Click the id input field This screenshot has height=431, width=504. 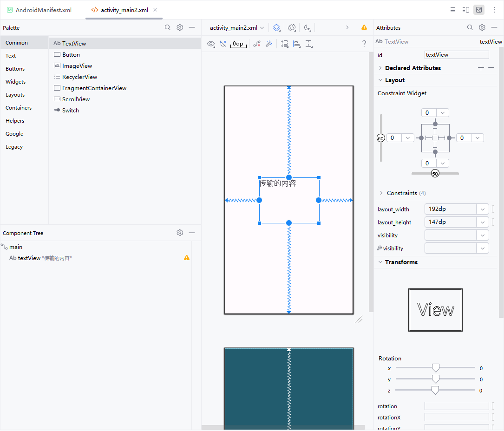(x=457, y=55)
